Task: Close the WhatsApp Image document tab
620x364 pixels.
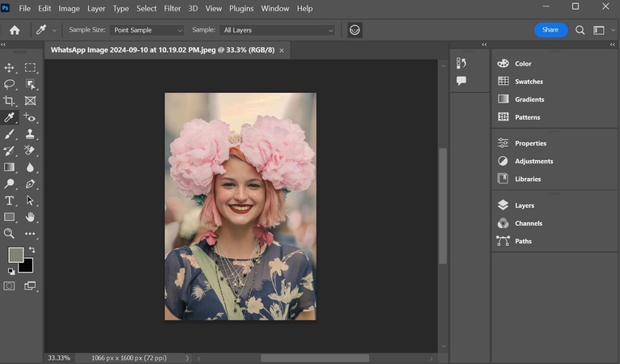Action: (x=282, y=51)
